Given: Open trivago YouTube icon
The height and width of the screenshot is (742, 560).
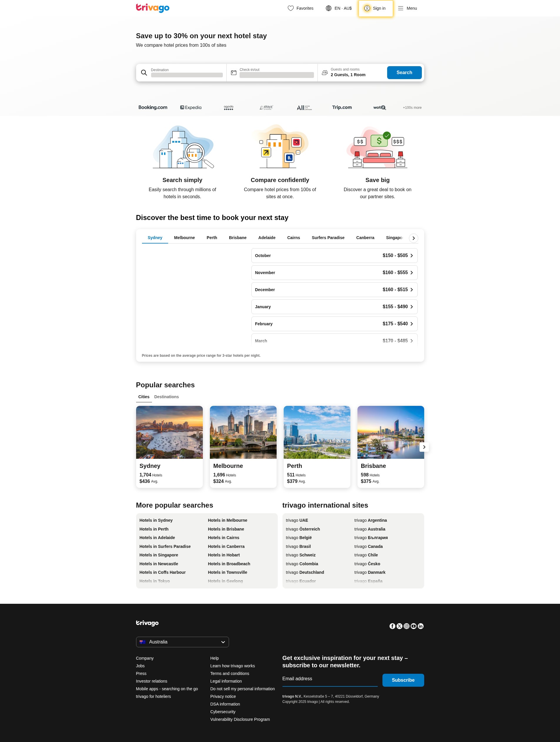Looking at the screenshot, I should point(414,626).
